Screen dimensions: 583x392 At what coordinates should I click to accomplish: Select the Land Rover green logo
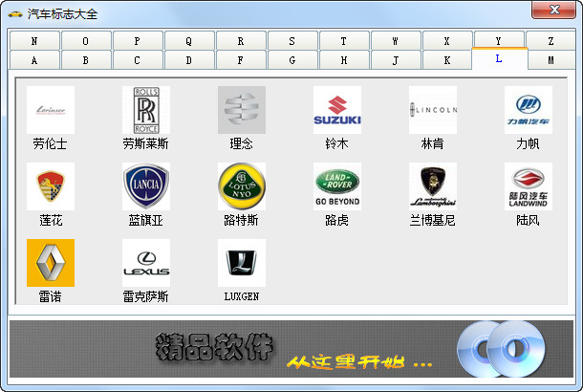(337, 186)
